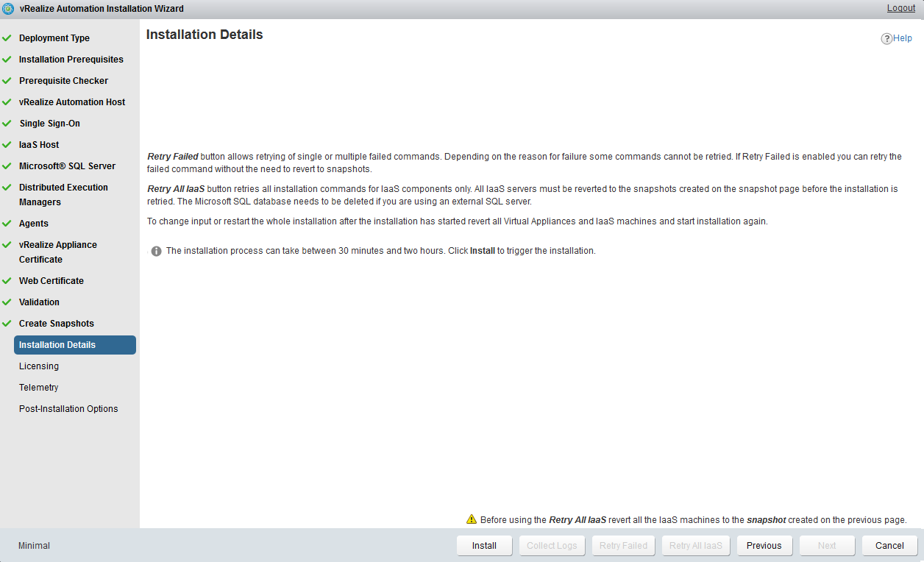This screenshot has width=924, height=562.
Task: Click green checkmark beside Create Snapshots
Action: (7, 324)
